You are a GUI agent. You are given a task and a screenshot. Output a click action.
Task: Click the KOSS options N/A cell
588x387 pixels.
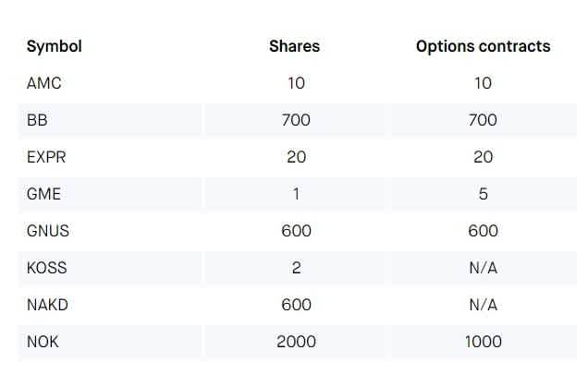point(483,268)
